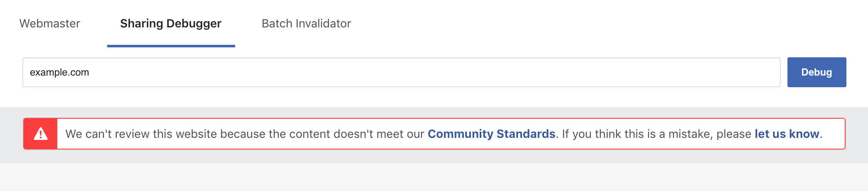Open the Community Standards link

[491, 134]
